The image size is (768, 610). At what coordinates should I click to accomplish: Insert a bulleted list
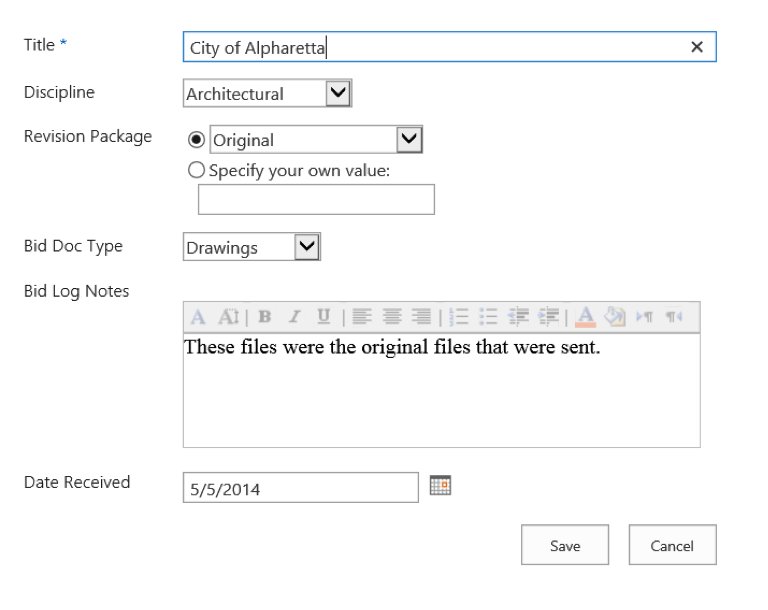(488, 317)
